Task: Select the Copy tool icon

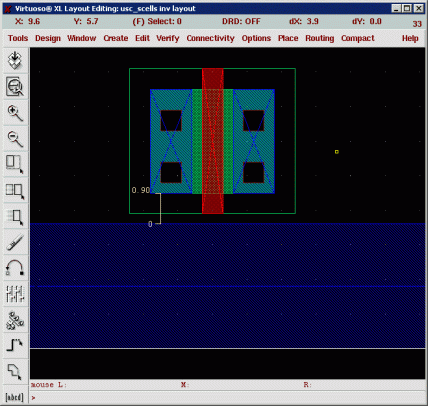Action: [x=15, y=191]
